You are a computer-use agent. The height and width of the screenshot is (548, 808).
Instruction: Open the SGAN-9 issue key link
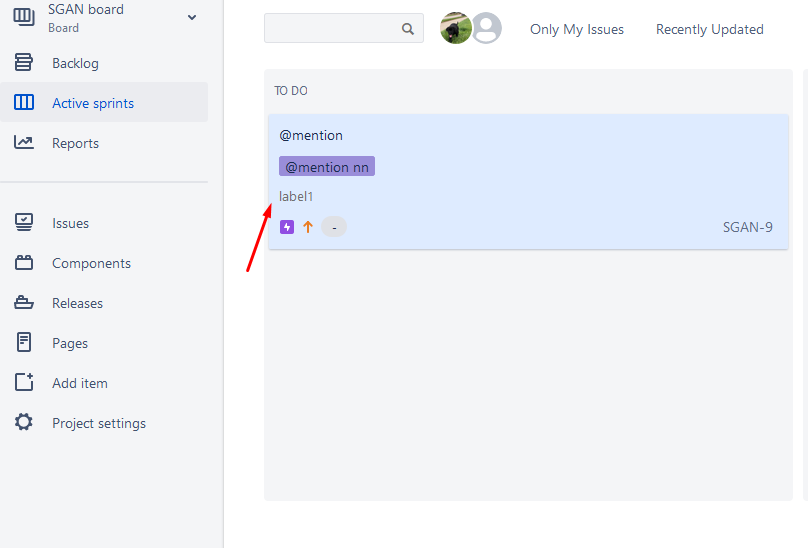[747, 227]
